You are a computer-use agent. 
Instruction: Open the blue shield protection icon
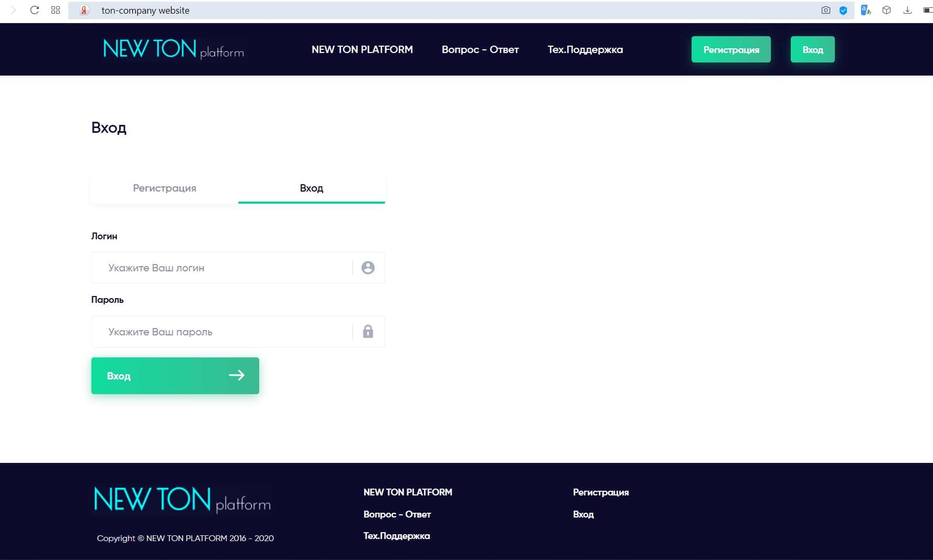pyautogui.click(x=843, y=10)
